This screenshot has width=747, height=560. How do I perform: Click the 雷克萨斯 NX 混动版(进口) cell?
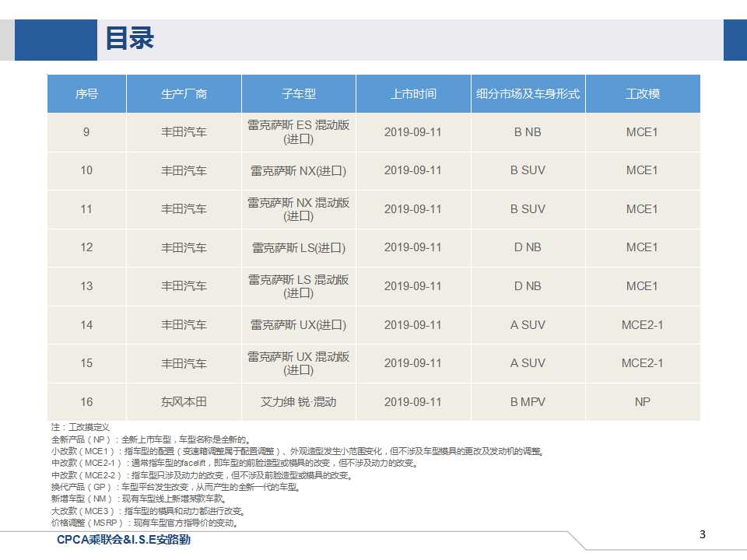click(299, 209)
